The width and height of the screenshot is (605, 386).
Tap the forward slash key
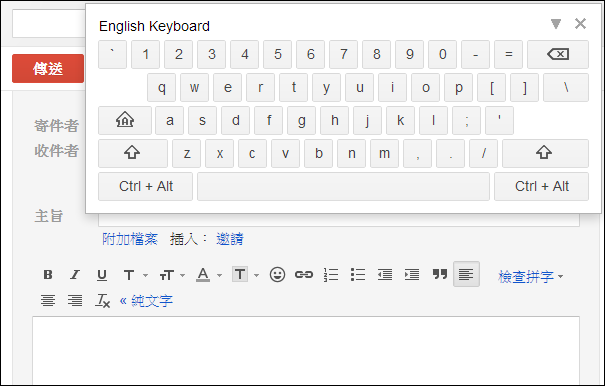pyautogui.click(x=483, y=153)
